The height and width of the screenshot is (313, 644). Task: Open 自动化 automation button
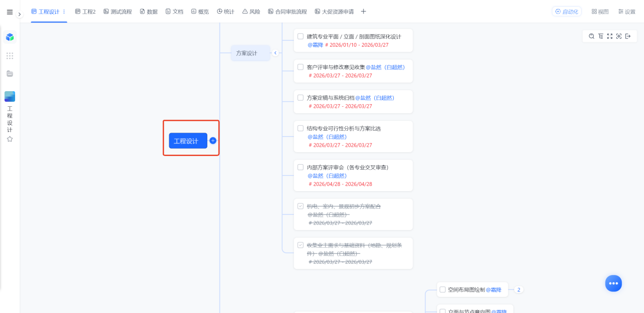(566, 12)
